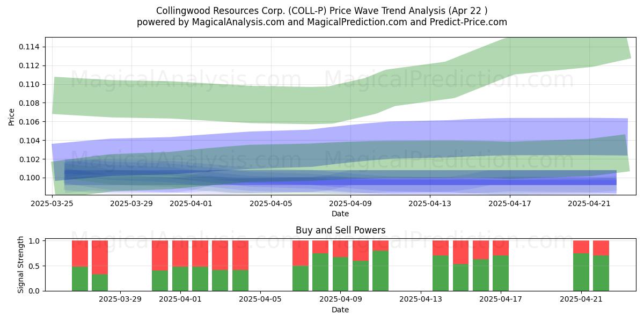Click the 2025-03-29 tick under the Buy and Sell chart

120,299
